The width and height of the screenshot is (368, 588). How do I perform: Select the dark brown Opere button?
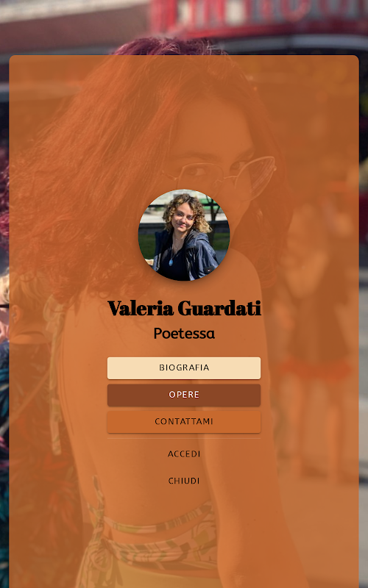[184, 395]
